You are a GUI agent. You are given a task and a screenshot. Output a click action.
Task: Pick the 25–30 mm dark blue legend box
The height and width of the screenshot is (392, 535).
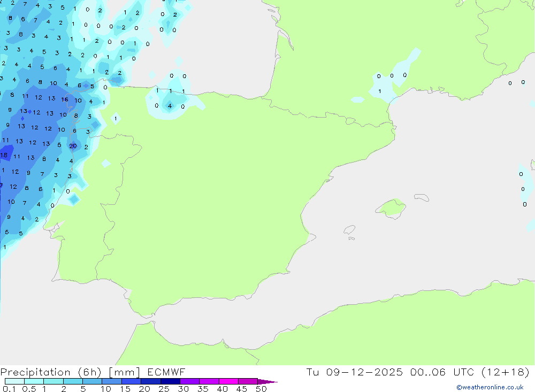click(170, 381)
